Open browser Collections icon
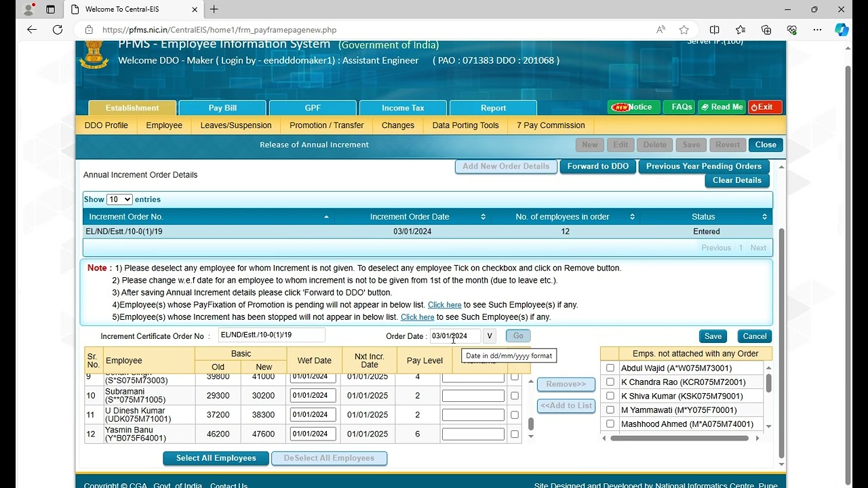Viewport: 868px width, 488px height. 766,30
